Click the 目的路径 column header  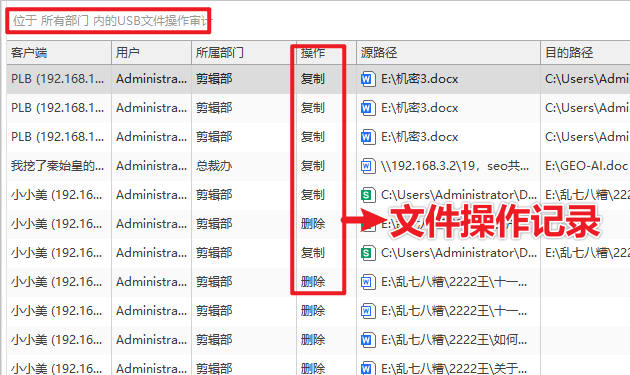[x=585, y=53]
